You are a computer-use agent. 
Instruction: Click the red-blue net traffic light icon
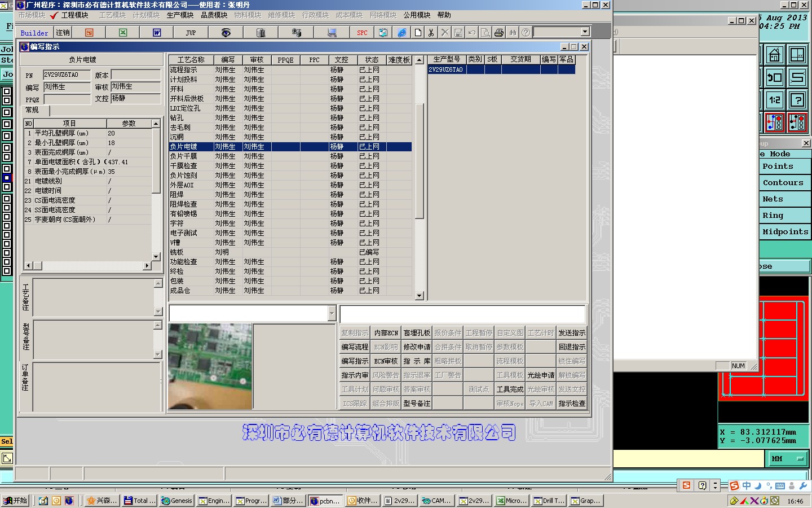click(775, 122)
